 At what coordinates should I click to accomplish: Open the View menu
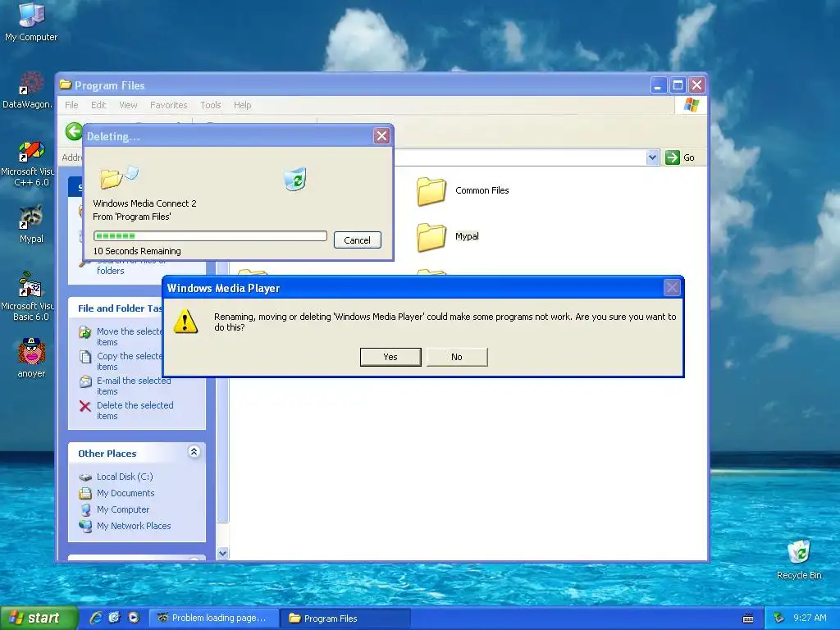tap(128, 105)
